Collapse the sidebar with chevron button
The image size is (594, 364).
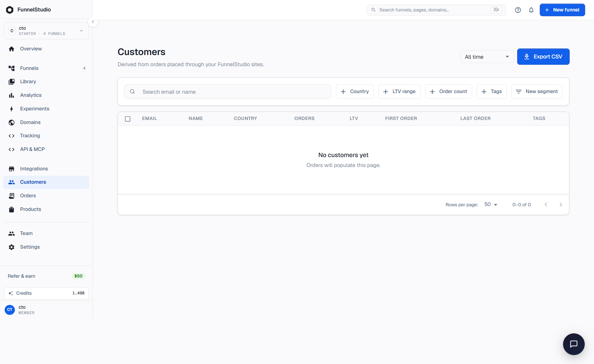93,22
